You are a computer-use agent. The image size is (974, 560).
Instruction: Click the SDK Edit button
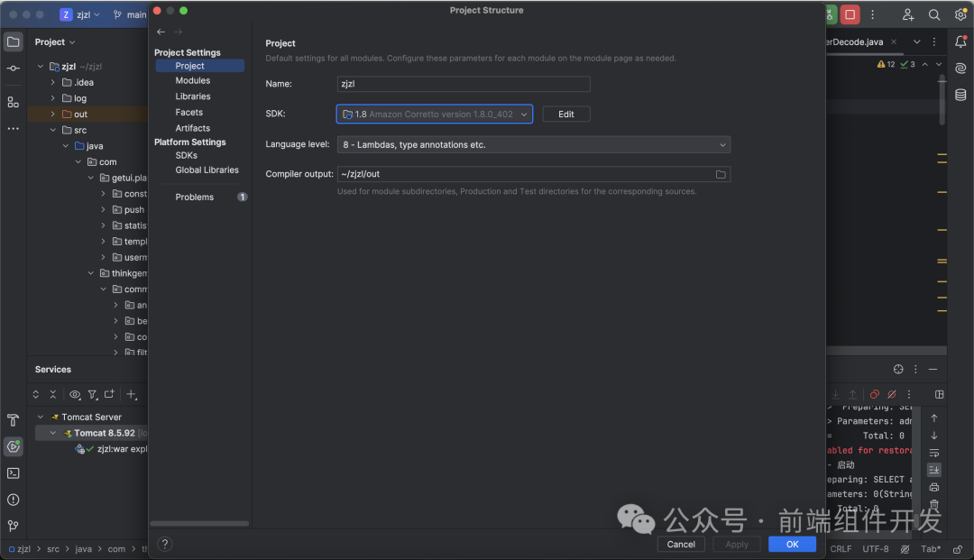[x=565, y=115]
